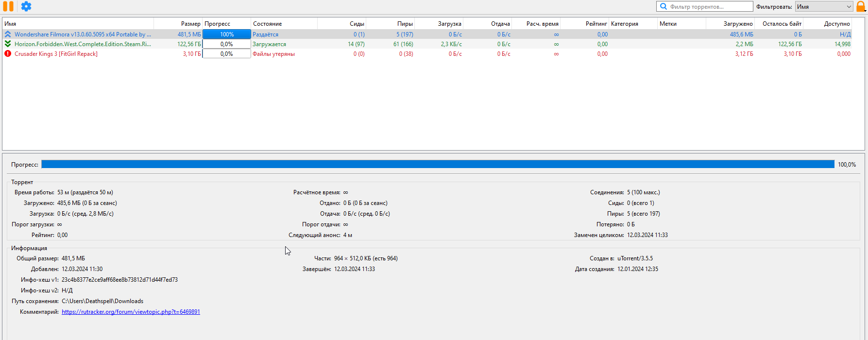Click the large blue details progress bar
This screenshot has height=340, width=868.
tap(438, 164)
